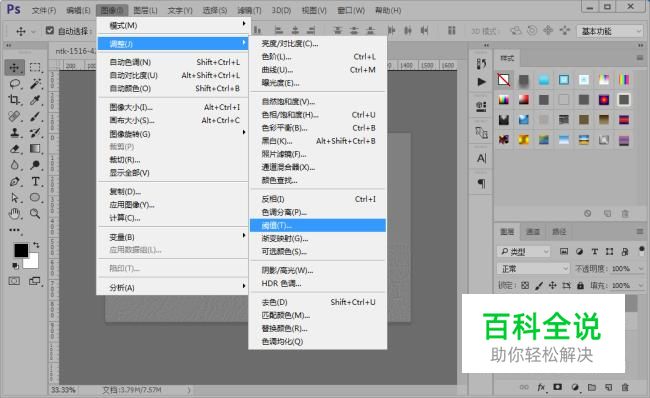
Task: Choose 曲线(U)... from the adjustments submenu
Action: pos(318,70)
